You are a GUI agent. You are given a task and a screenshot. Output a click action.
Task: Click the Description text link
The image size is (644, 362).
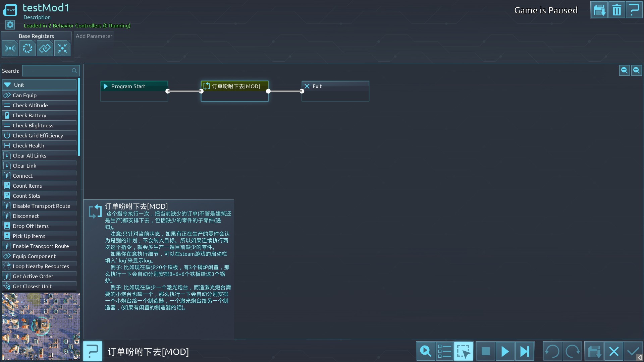point(37,17)
